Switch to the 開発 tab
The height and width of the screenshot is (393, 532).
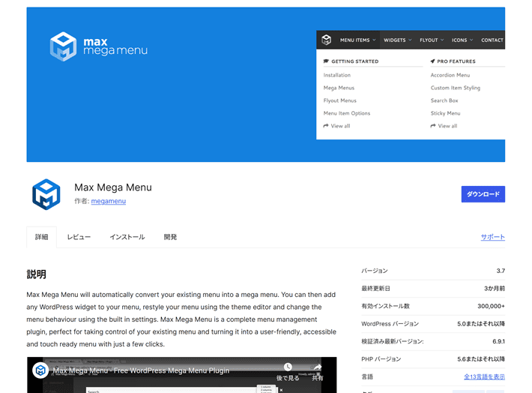pos(170,237)
